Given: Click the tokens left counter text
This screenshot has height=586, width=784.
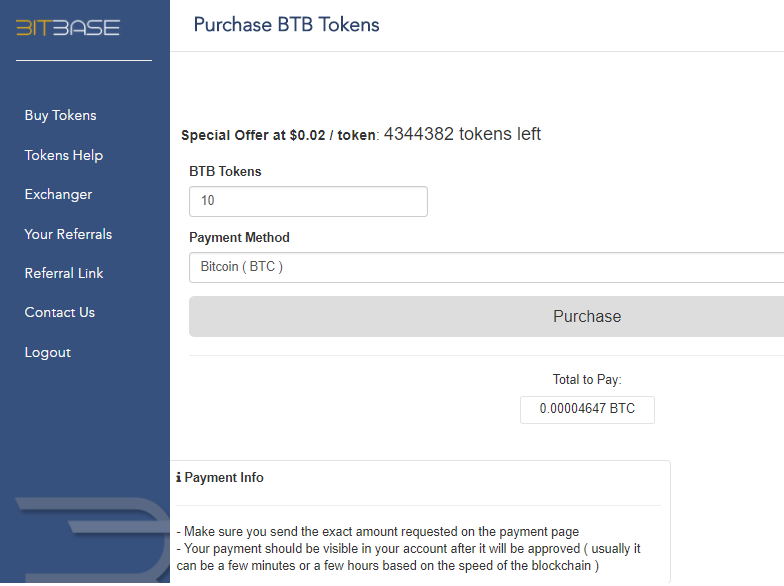Looking at the screenshot, I should pos(462,134).
